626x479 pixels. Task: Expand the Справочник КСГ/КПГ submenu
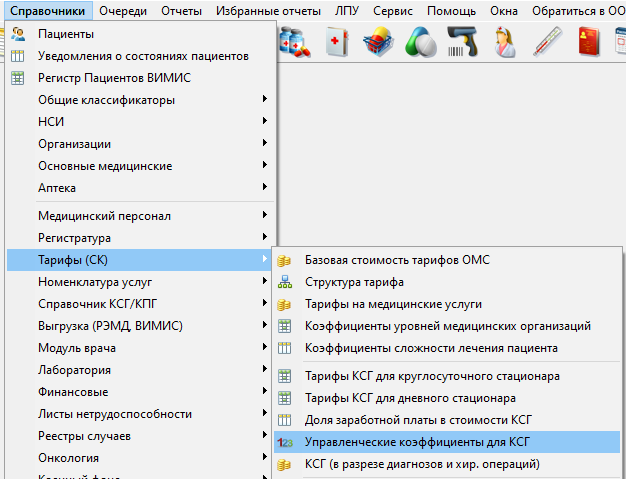pos(99,304)
